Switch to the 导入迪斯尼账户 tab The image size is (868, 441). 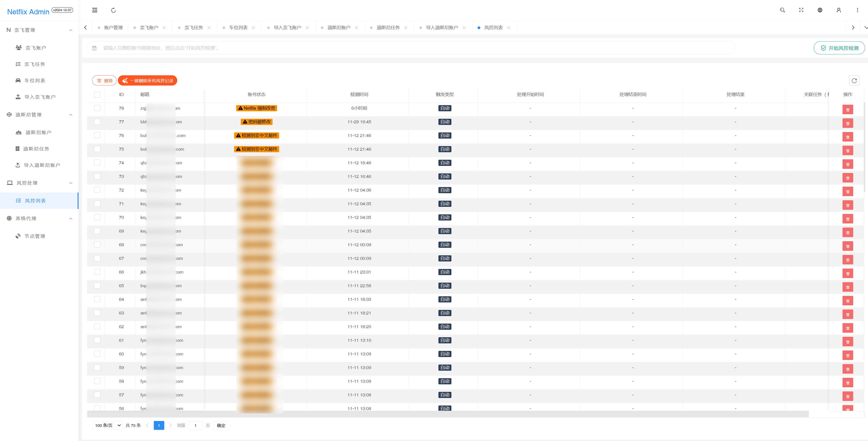(442, 28)
